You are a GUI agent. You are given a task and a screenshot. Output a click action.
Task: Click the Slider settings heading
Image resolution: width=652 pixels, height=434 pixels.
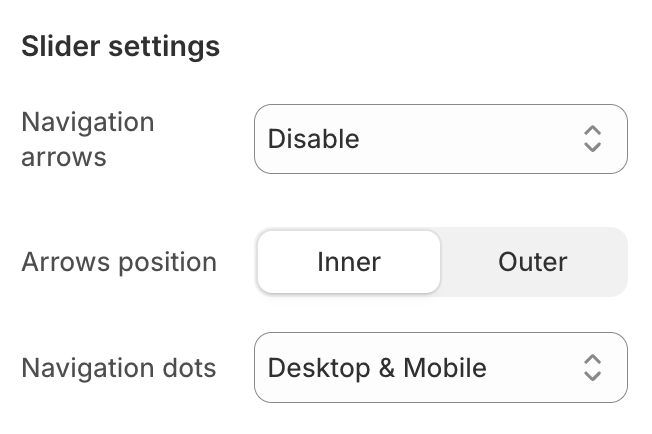click(120, 46)
